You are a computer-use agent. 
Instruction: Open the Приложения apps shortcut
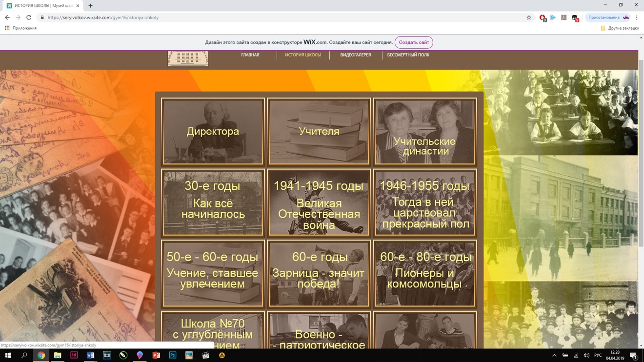tap(20, 28)
